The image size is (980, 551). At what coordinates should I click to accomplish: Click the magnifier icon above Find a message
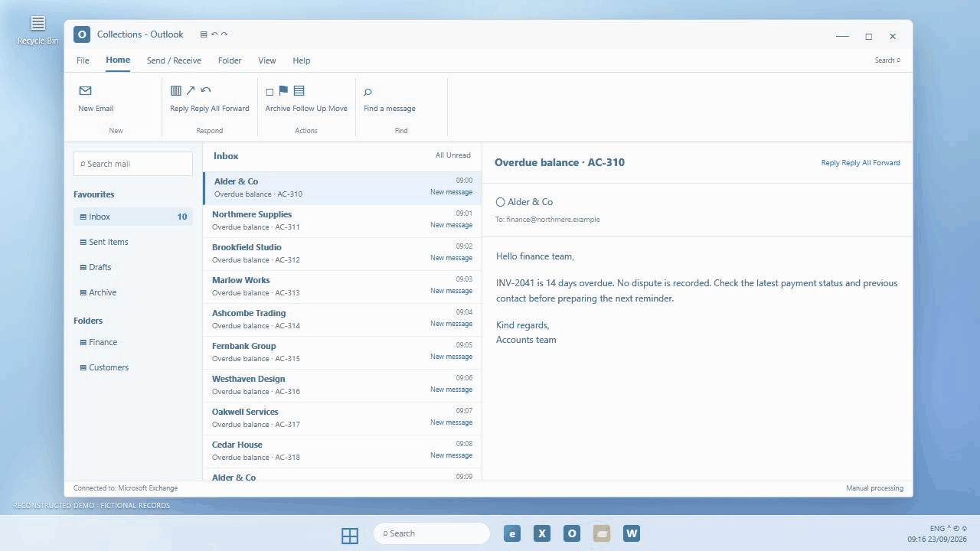pos(367,92)
